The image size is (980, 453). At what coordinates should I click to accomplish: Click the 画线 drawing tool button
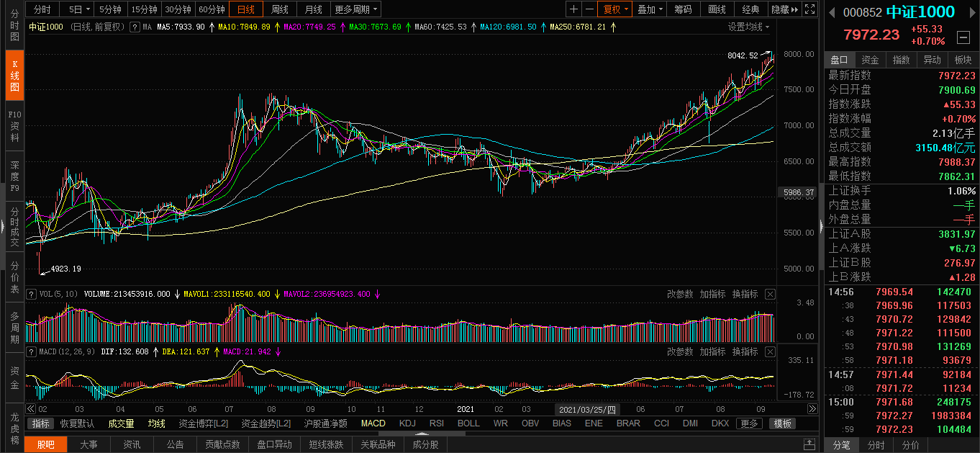(x=717, y=9)
